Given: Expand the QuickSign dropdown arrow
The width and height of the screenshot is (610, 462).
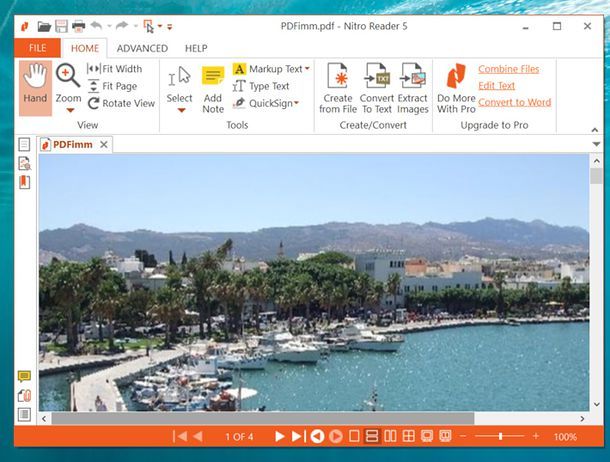Looking at the screenshot, I should 296,103.
